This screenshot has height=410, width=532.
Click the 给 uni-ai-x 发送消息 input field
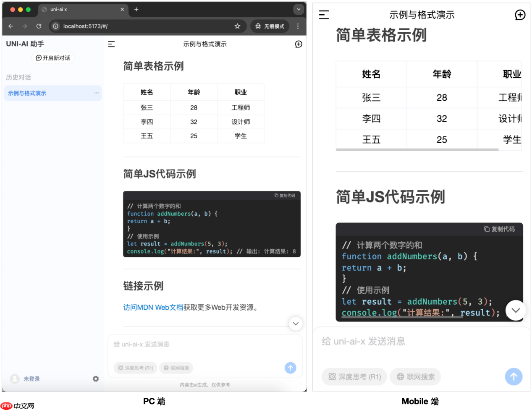pyautogui.click(x=189, y=344)
